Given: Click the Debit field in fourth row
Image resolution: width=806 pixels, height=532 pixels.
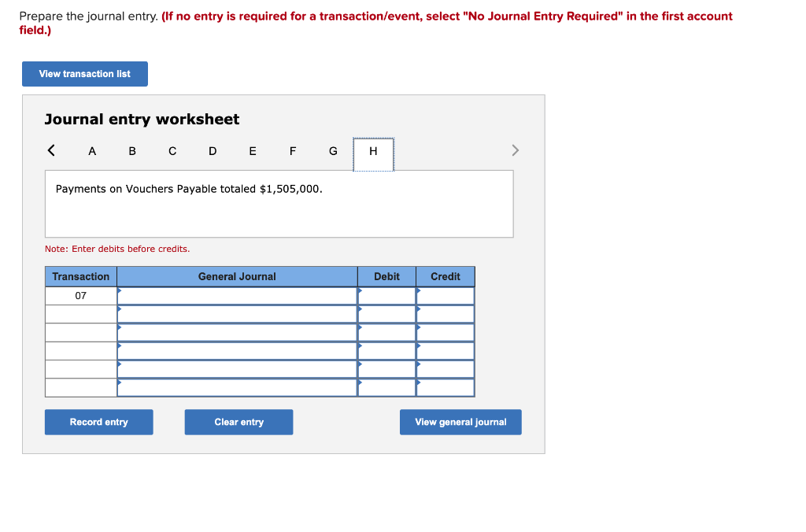Looking at the screenshot, I should pyautogui.click(x=386, y=351).
